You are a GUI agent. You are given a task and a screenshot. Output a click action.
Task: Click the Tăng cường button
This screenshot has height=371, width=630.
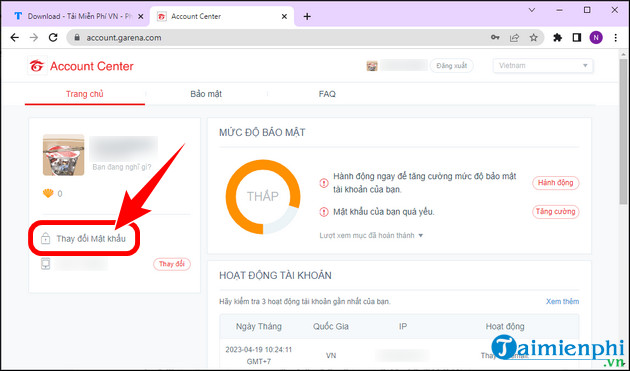[x=556, y=211]
